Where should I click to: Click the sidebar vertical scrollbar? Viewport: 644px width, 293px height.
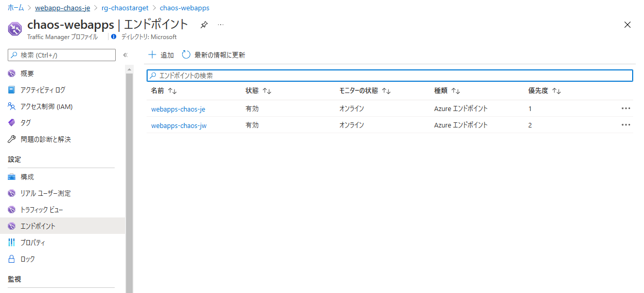click(129, 183)
